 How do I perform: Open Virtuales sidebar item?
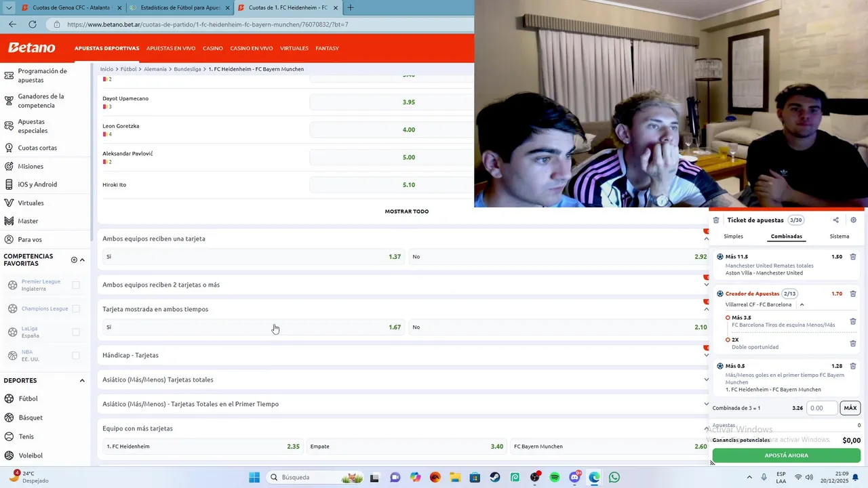[x=45, y=203]
